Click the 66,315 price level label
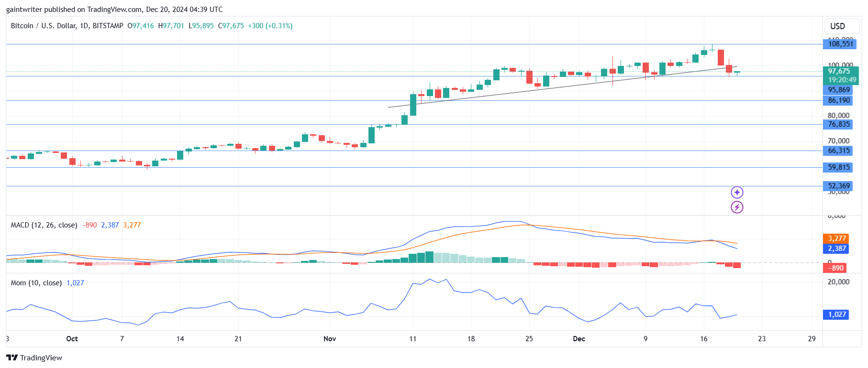Screen dimensions: 868x368 click(x=839, y=151)
